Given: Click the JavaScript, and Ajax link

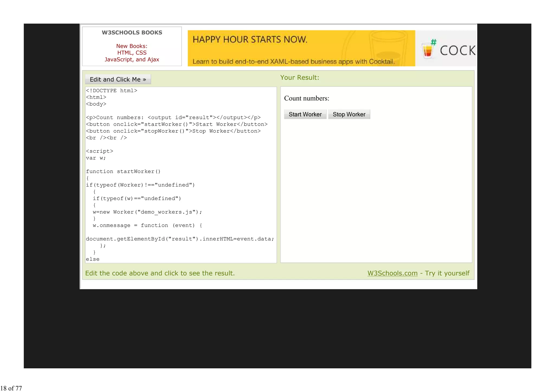Looking at the screenshot, I should [132, 60].
